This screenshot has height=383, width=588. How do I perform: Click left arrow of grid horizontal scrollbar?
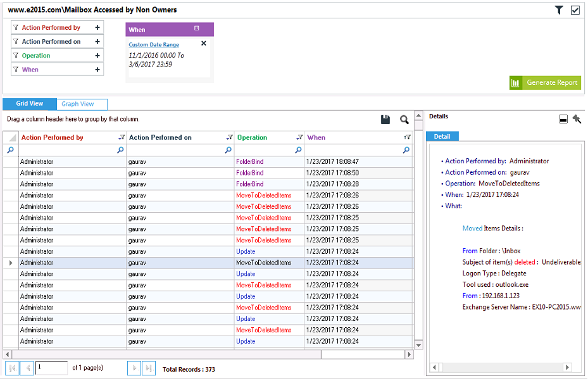pos(8,354)
